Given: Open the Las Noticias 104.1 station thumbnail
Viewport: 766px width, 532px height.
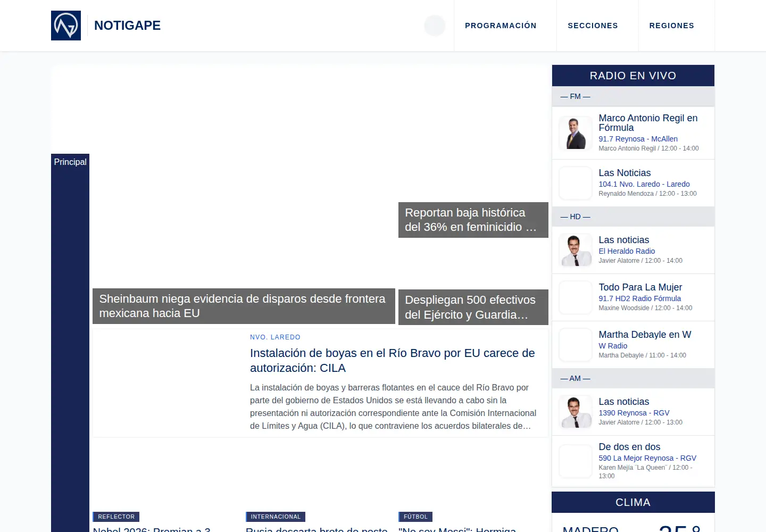Looking at the screenshot, I should coord(576,183).
